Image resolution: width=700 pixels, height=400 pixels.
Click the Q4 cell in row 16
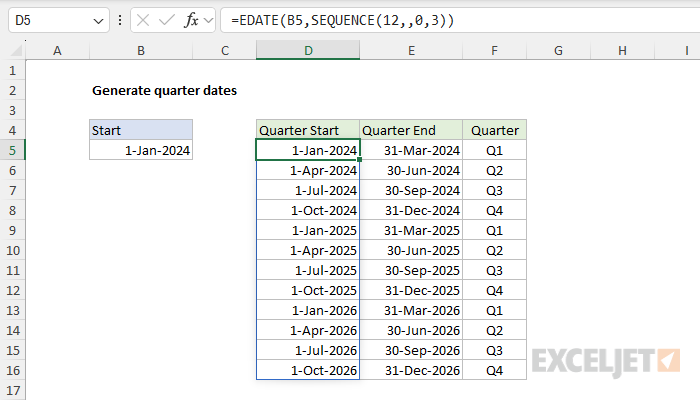tap(495, 371)
